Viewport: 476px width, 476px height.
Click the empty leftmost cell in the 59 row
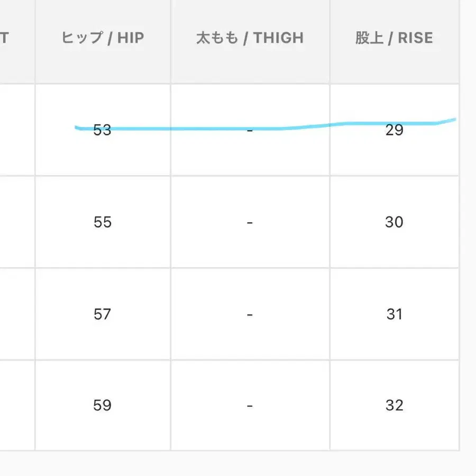(x=17, y=405)
